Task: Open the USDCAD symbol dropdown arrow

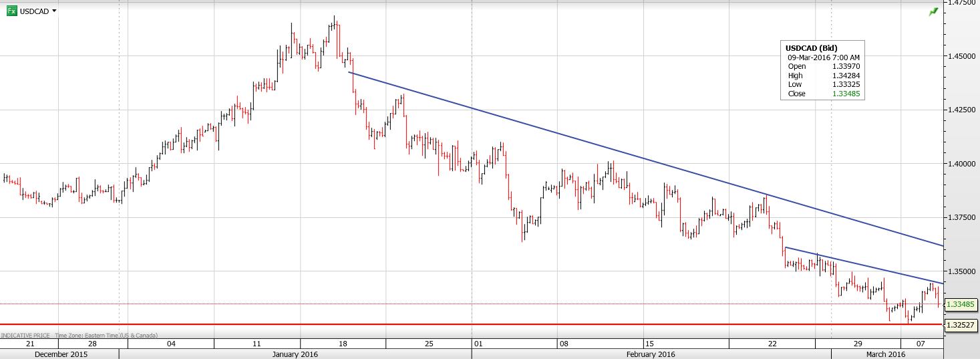Action: pyautogui.click(x=54, y=11)
